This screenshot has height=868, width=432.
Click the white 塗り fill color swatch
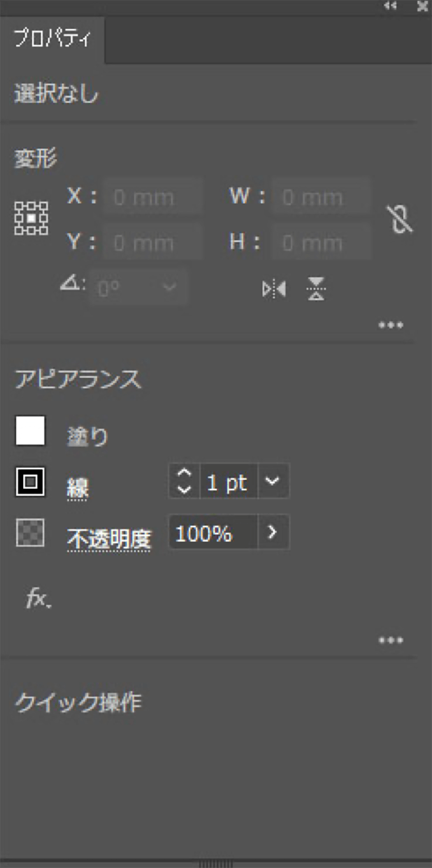click(x=30, y=431)
